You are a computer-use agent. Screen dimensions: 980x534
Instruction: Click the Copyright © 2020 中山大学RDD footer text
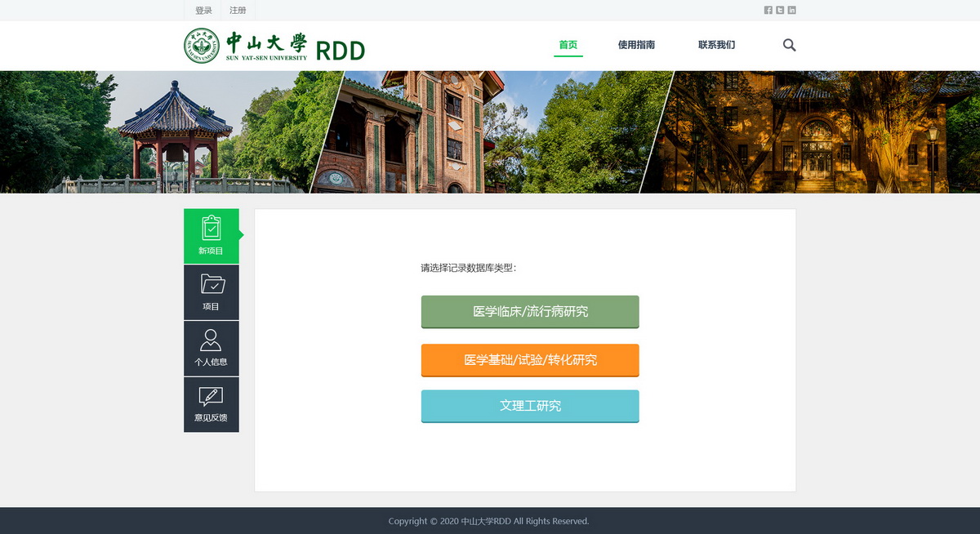[x=488, y=521]
